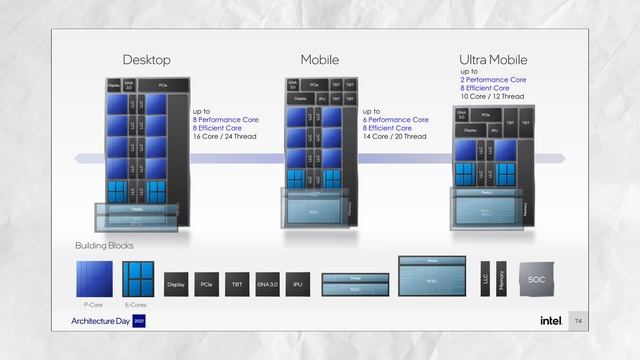640x360 pixels.
Task: Click the GNA 3.0 block on the Desktop die
Action: pyautogui.click(x=129, y=86)
